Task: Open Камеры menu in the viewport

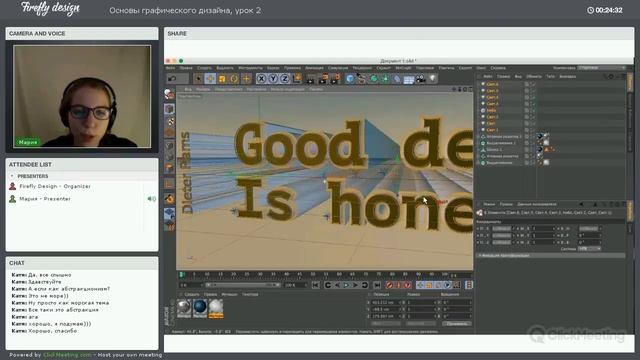Action: pyautogui.click(x=203, y=89)
